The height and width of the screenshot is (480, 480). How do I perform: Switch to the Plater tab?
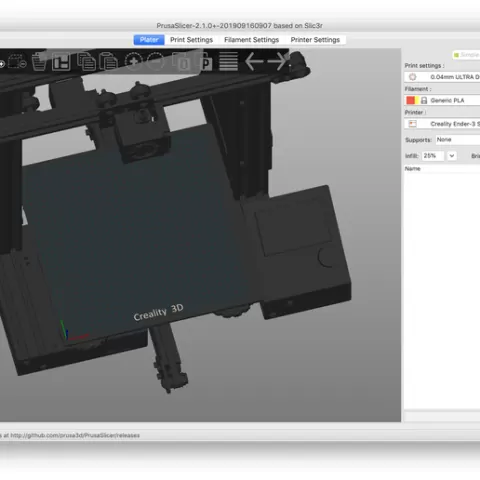(x=149, y=40)
